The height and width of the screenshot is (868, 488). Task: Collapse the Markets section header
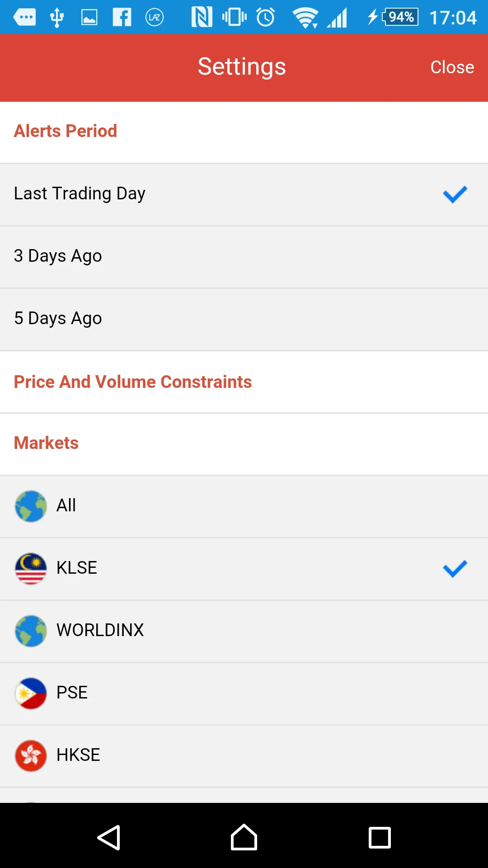pos(46,443)
